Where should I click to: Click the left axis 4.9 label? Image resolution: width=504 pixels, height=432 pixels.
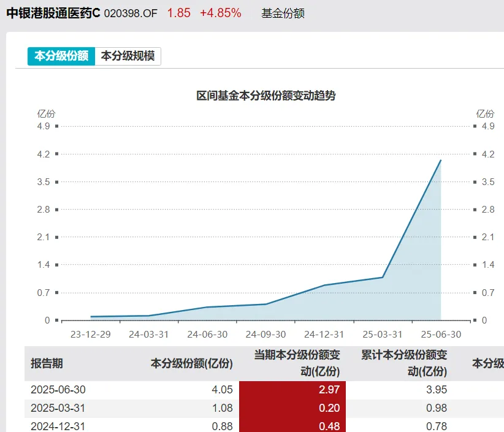coord(44,126)
